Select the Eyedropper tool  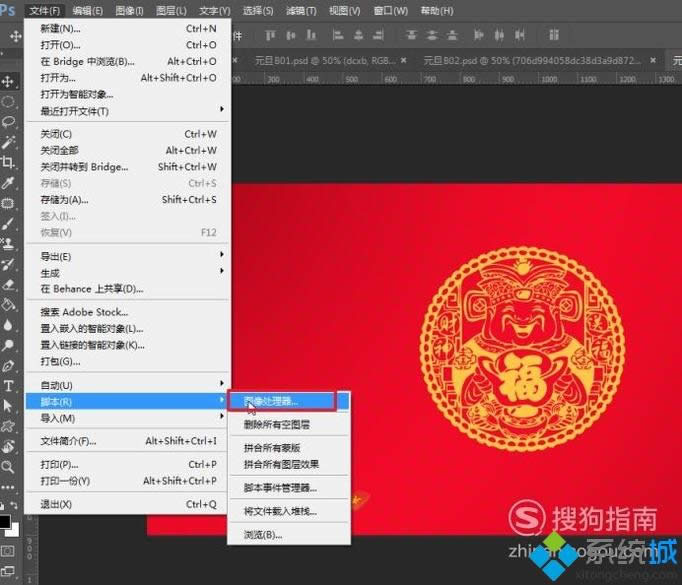[8, 183]
